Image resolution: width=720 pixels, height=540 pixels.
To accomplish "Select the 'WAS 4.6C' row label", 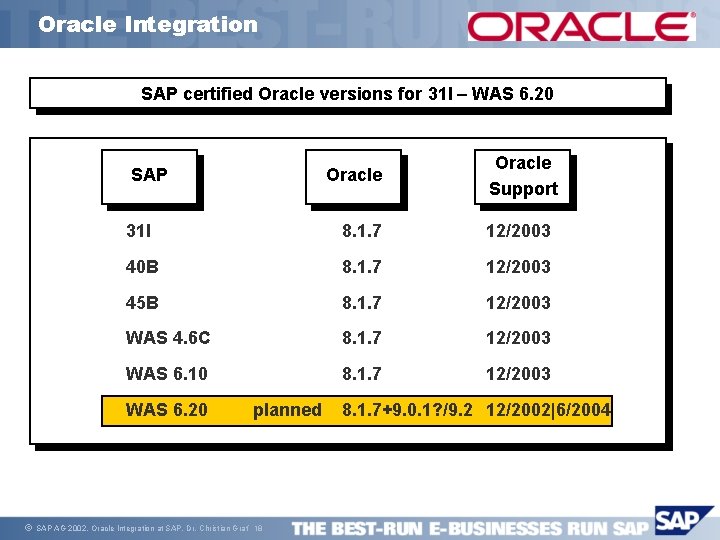I will point(168,338).
